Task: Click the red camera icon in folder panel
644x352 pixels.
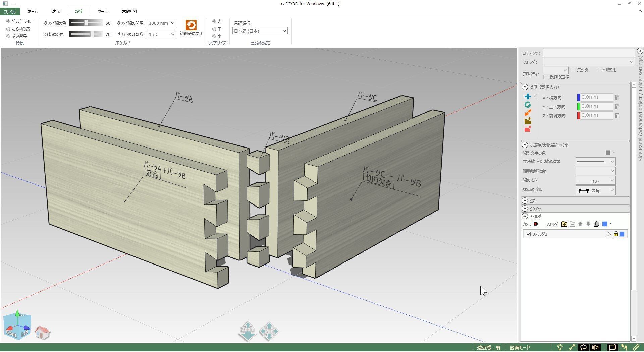Action: click(536, 224)
